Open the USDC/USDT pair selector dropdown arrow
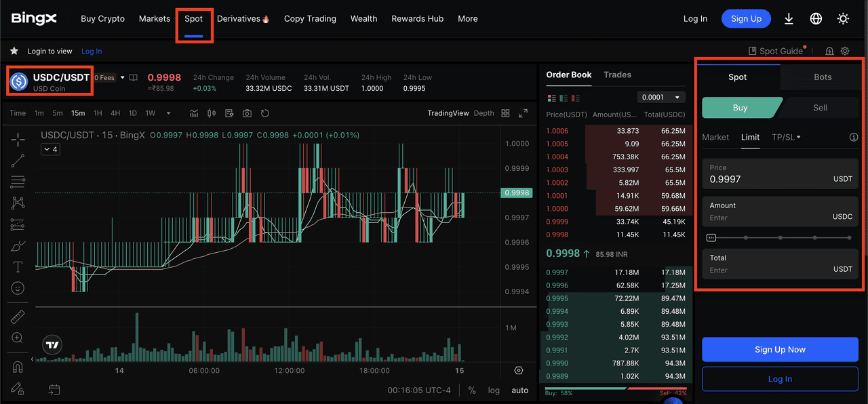The width and height of the screenshot is (868, 404). coord(123,77)
